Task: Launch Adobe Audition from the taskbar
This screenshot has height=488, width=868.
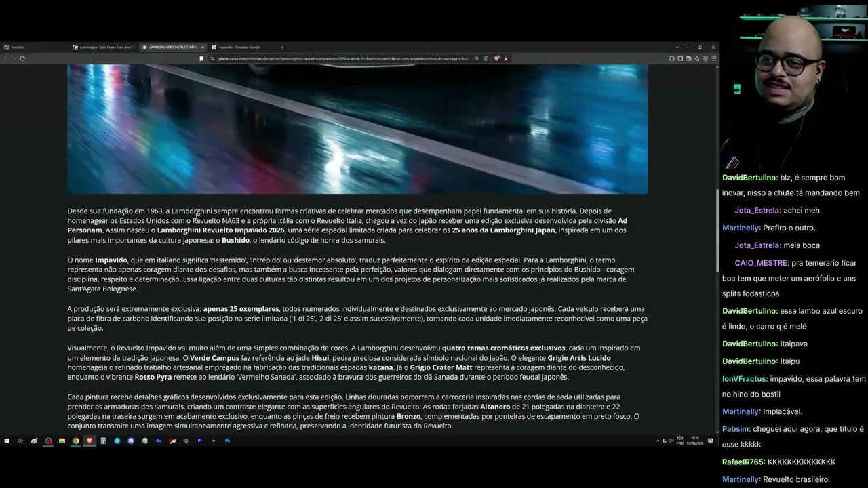Action: [159, 441]
